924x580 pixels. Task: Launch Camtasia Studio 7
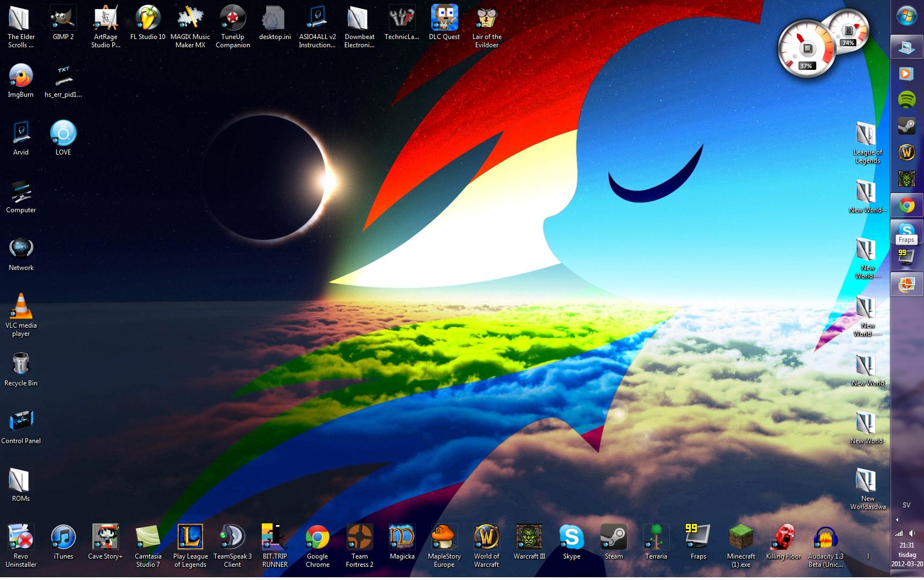point(148,546)
